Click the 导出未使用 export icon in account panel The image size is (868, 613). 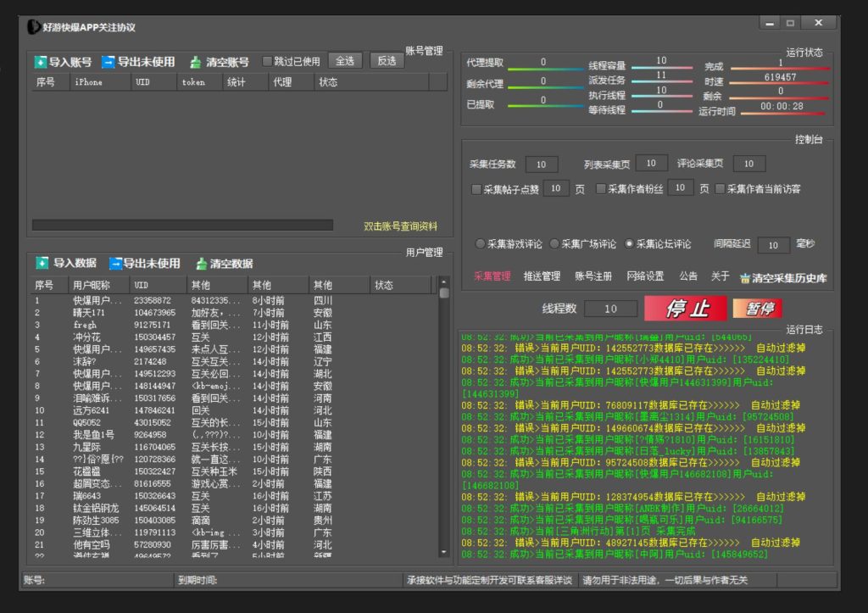click(108, 63)
